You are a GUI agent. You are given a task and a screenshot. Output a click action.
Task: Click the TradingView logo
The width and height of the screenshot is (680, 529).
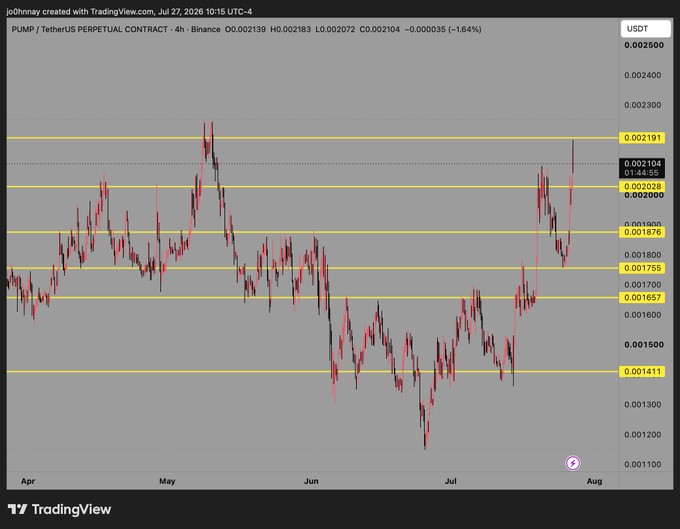coord(59,509)
